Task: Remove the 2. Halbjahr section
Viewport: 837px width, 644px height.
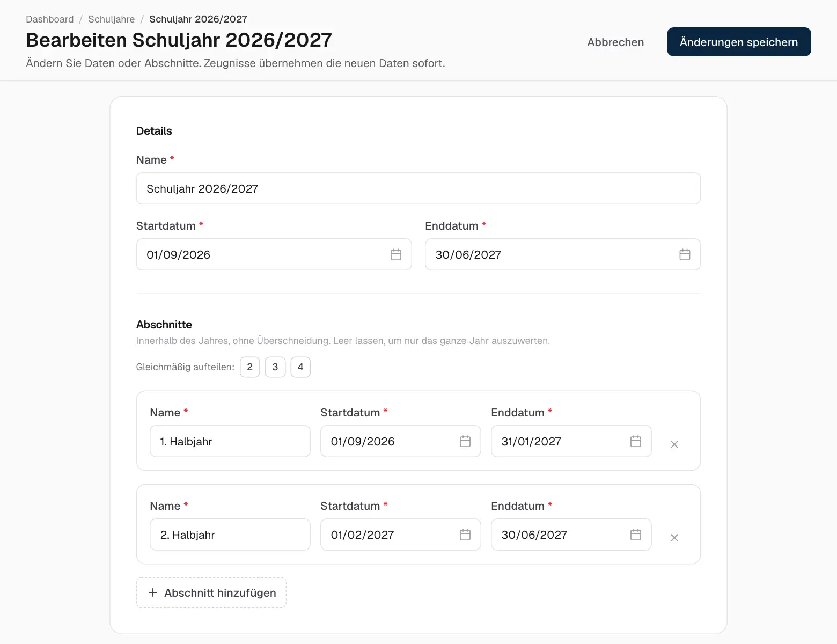Action: pos(674,538)
